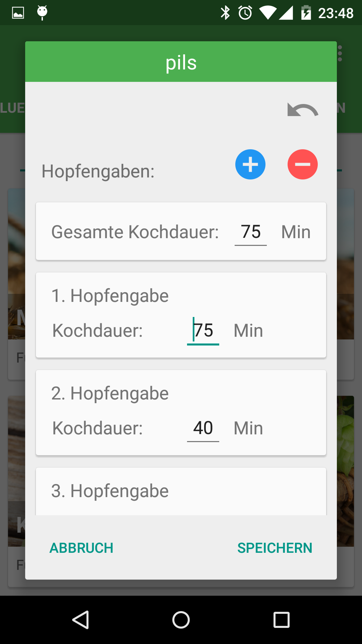Tap the Hopfengaben label
The height and width of the screenshot is (644, 362).
coord(98,171)
